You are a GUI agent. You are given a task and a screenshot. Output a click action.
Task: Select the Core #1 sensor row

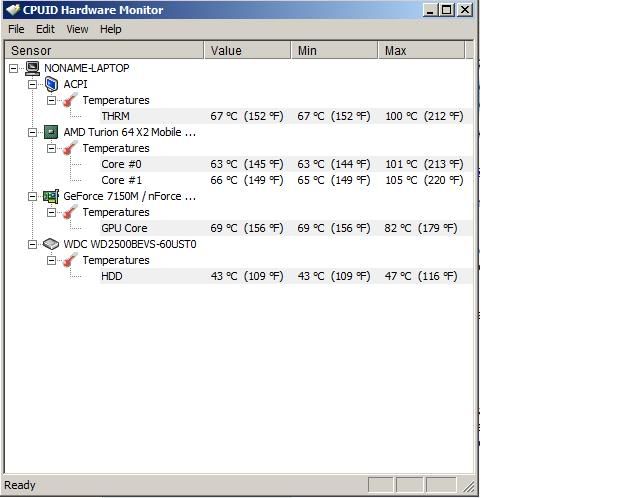pos(286,180)
